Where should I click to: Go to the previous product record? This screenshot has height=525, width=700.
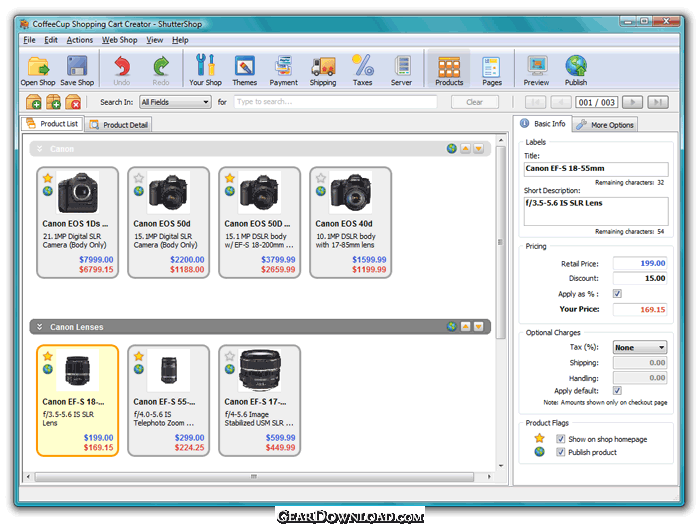coord(561,102)
